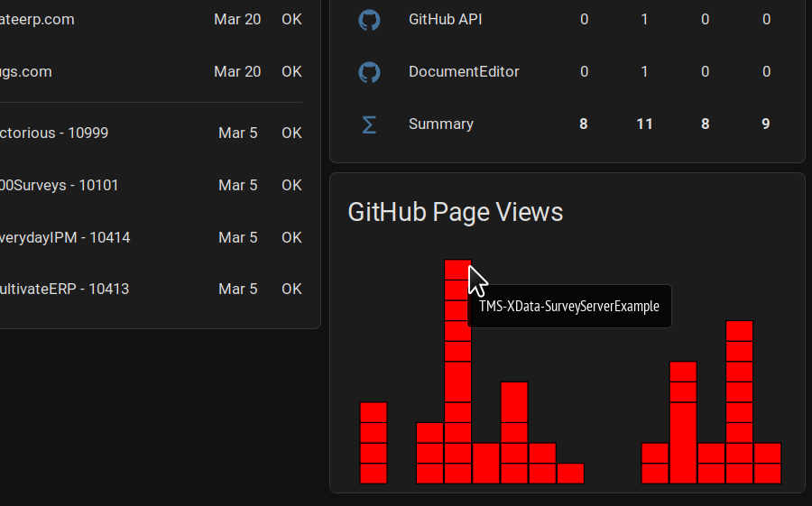Click OK status in 10413 row
812x506 pixels.
pos(291,289)
